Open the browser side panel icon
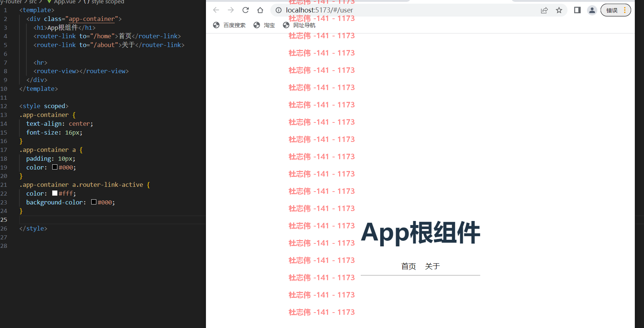The width and height of the screenshot is (644, 328). 577,10
